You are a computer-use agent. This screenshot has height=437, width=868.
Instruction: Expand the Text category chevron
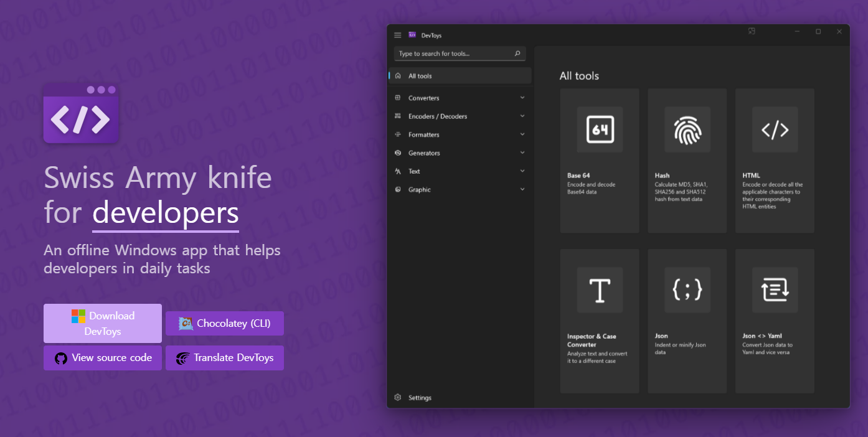[522, 171]
